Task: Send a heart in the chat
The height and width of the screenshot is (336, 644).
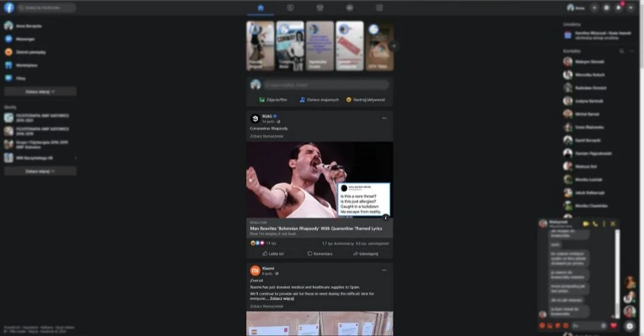Action: click(614, 326)
